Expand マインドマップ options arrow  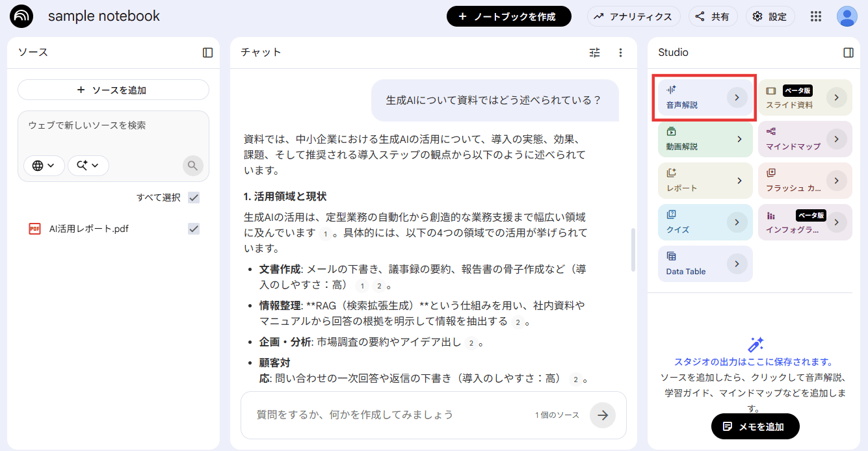pos(837,139)
